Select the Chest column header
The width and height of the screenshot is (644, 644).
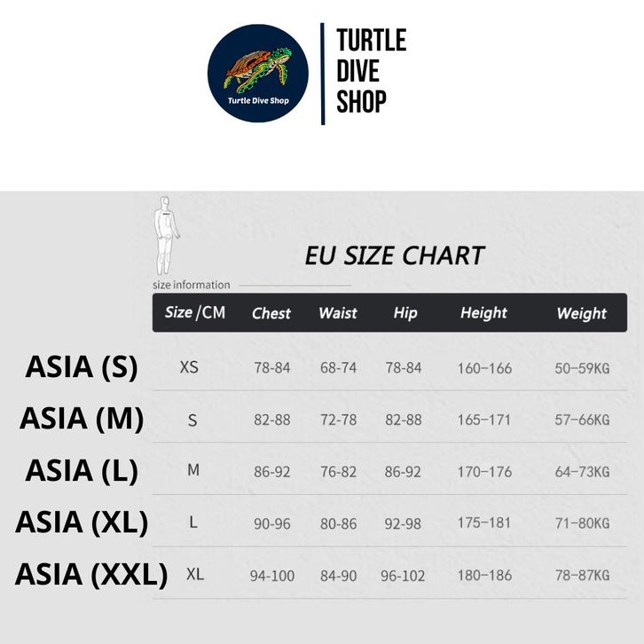click(x=271, y=313)
